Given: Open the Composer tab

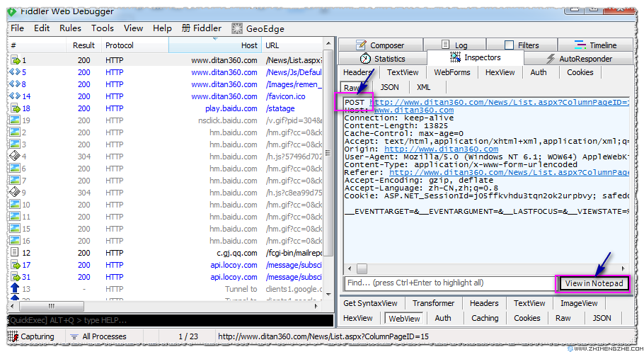Looking at the screenshot, I should pos(379,45).
